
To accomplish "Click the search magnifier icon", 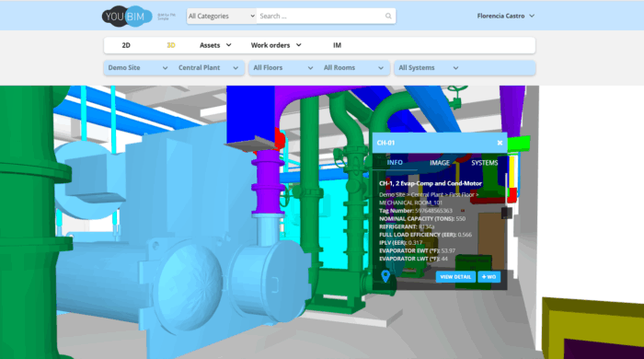I will (388, 16).
